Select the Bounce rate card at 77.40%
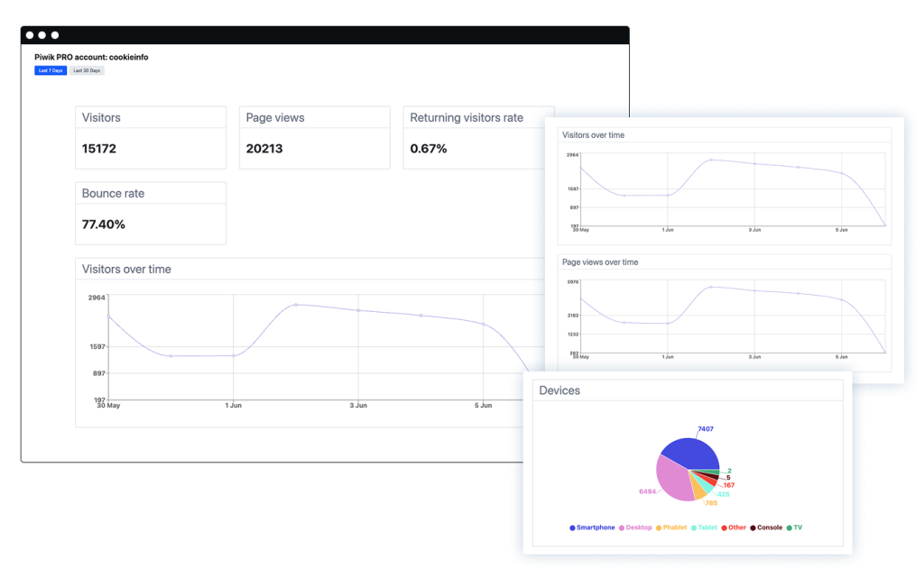The height and width of the screenshot is (587, 924). (x=150, y=213)
